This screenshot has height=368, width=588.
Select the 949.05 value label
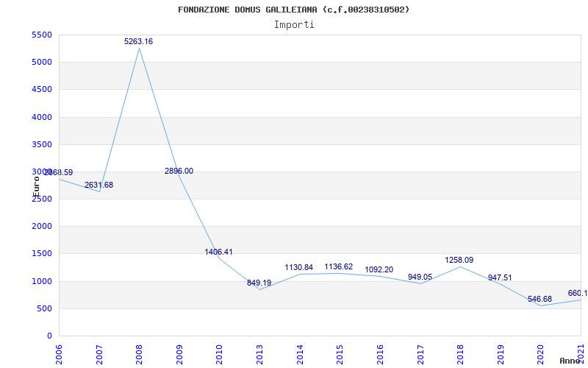pyautogui.click(x=420, y=277)
